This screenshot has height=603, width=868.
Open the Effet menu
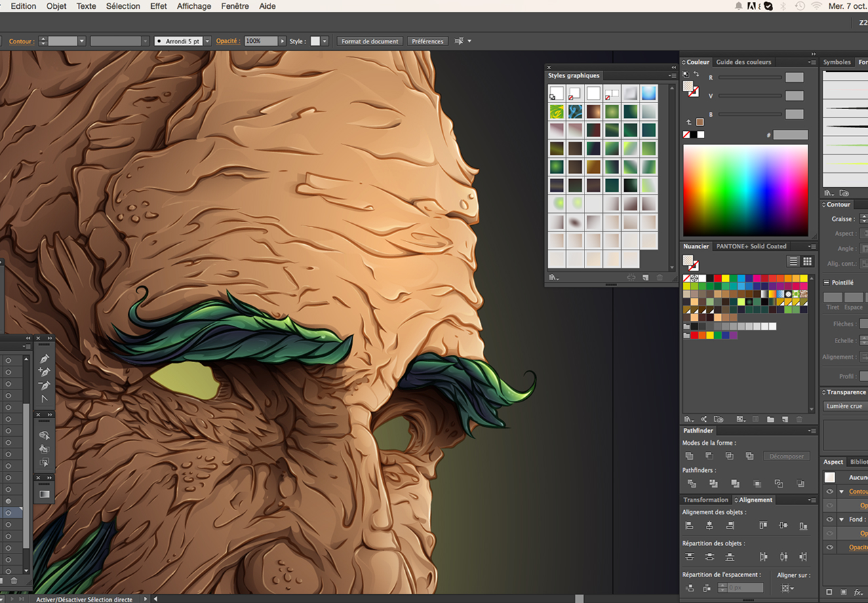tap(159, 6)
